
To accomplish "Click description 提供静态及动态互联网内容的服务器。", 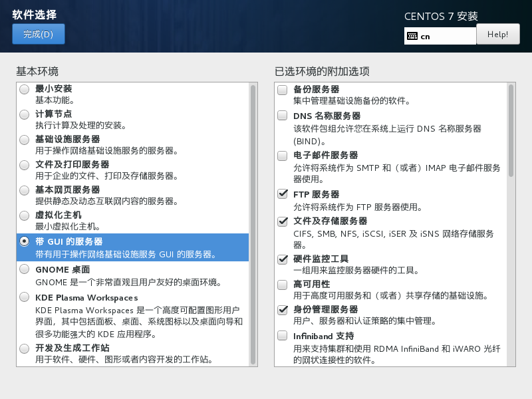I will (x=106, y=201).
